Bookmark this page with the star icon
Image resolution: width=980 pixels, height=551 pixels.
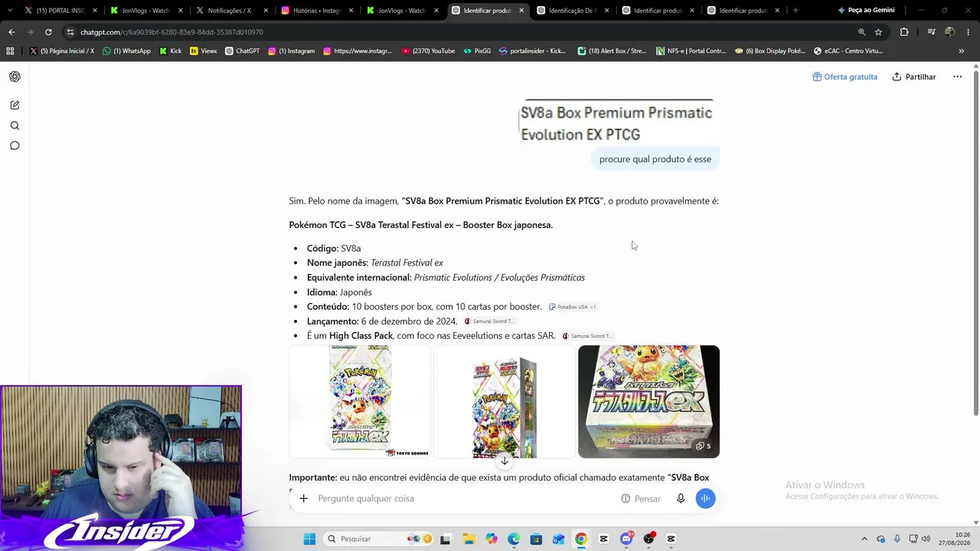(x=878, y=32)
